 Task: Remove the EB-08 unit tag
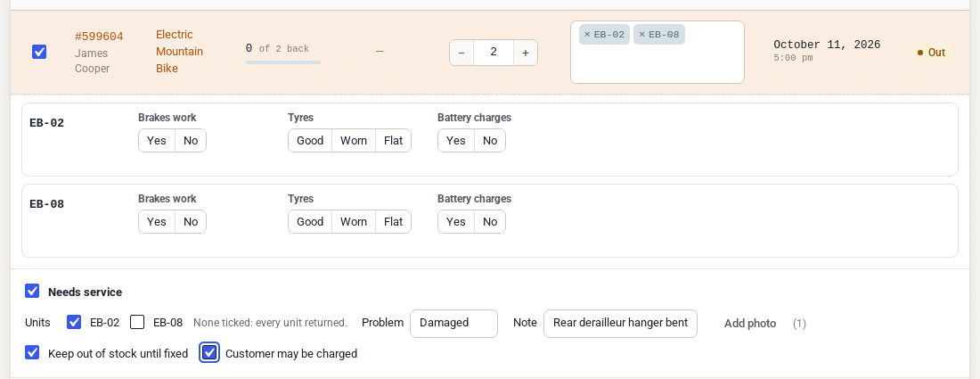pyautogui.click(x=641, y=35)
